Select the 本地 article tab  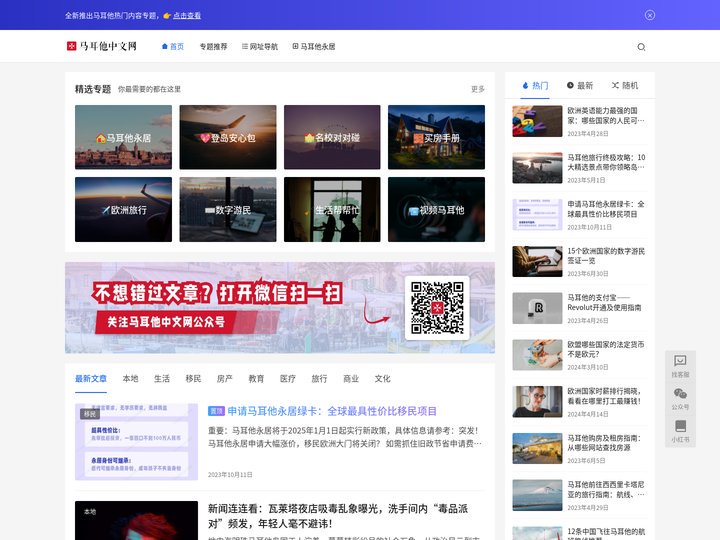[x=130, y=378]
